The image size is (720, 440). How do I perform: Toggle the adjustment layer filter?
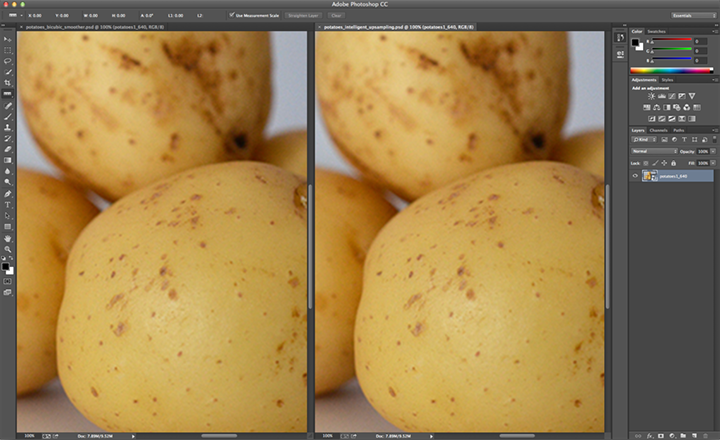point(675,140)
